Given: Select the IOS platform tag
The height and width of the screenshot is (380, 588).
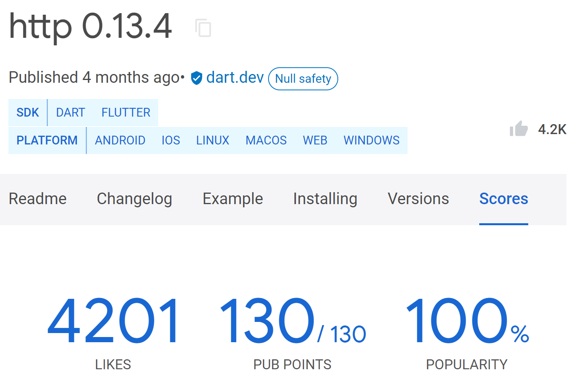Looking at the screenshot, I should (x=171, y=140).
